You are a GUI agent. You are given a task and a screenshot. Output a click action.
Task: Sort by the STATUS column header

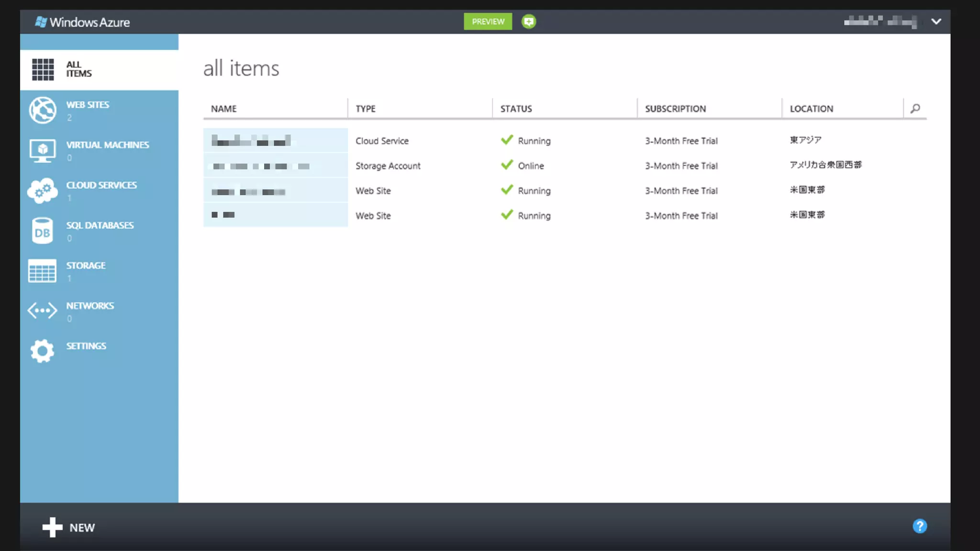(516, 109)
